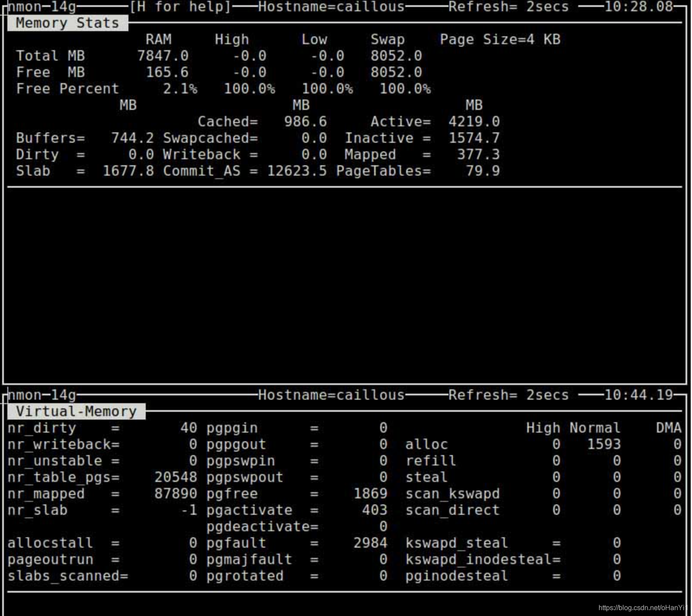692x616 pixels.
Task: Select the 'pgmajfault' label
Action: coord(249,559)
